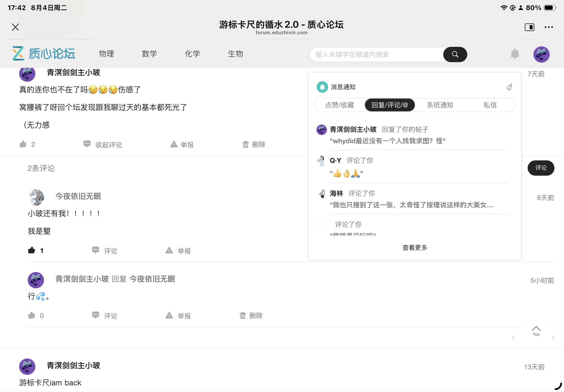The width and height of the screenshot is (564, 392).
Task: Click Q·Y's avatar in notifications
Action: (321, 161)
